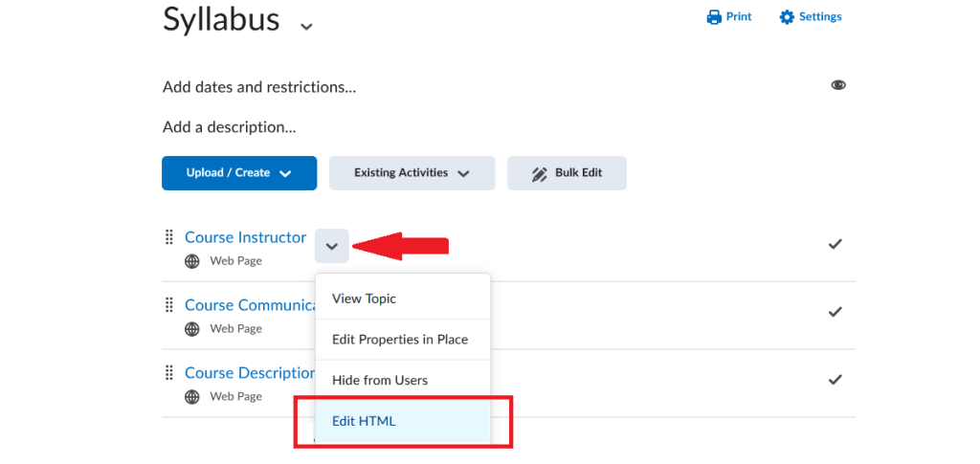Open the Course Instructor link

pos(246,237)
